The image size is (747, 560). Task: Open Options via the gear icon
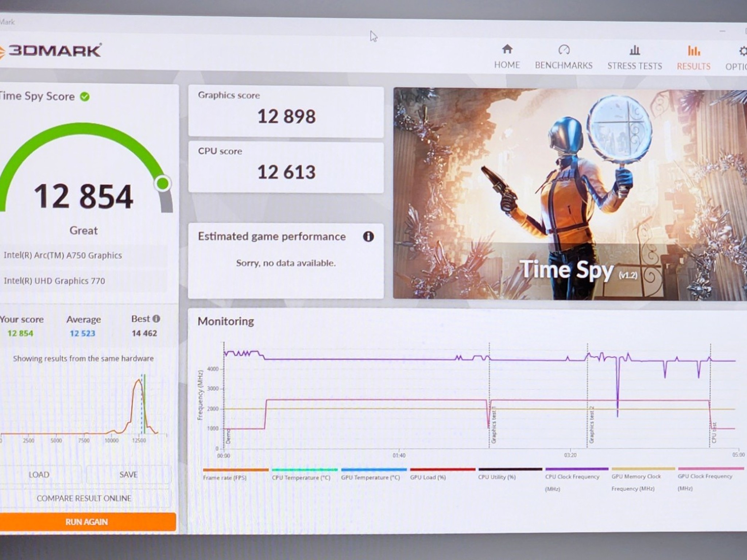pyautogui.click(x=743, y=51)
